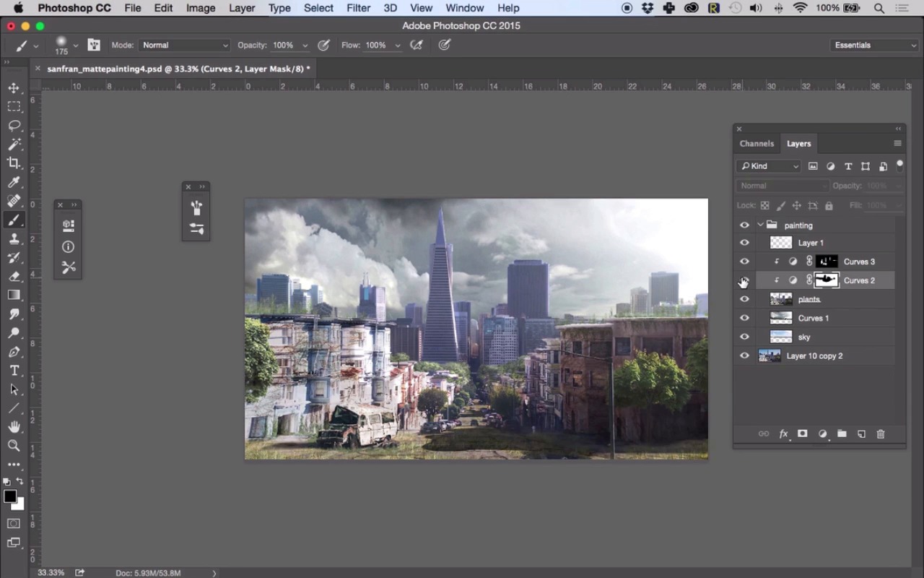
Task: Select the Healing Brush tool
Action: (x=14, y=201)
